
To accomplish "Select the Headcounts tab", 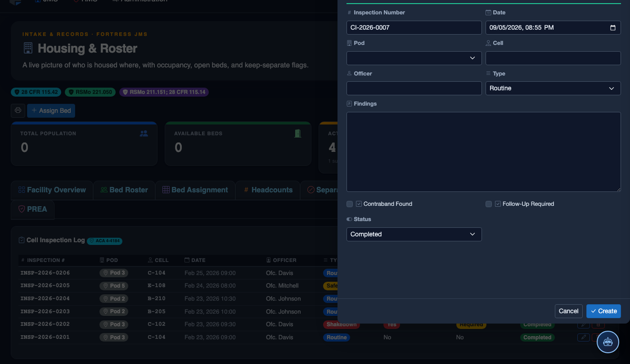I will click(268, 190).
